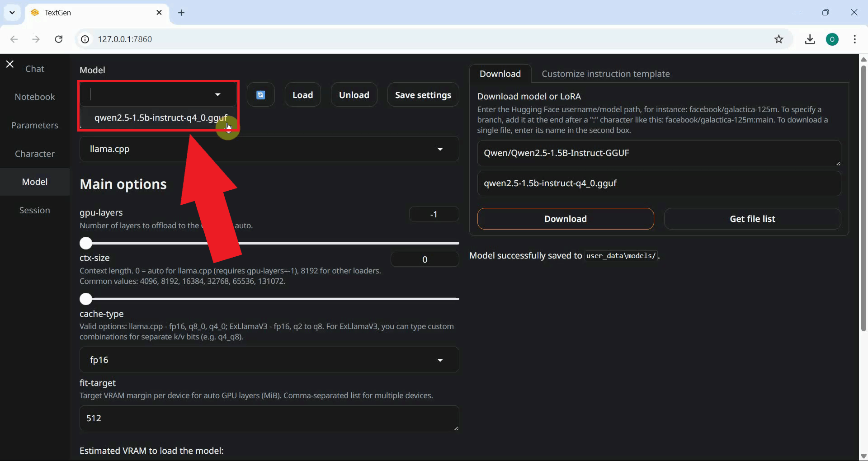Refresh the model list with the reload icon
The height and width of the screenshot is (461, 868).
261,94
